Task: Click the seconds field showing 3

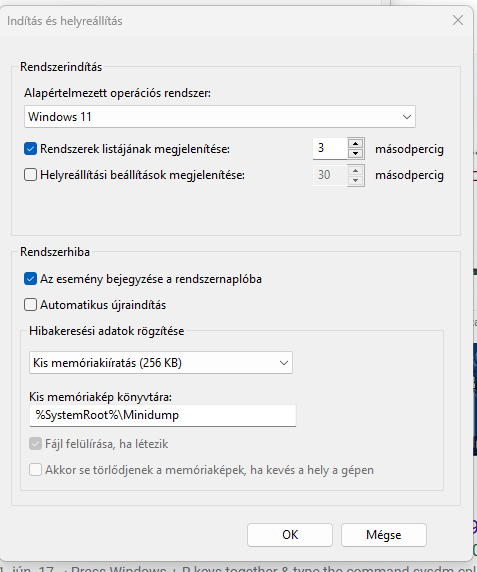Action: [330, 148]
